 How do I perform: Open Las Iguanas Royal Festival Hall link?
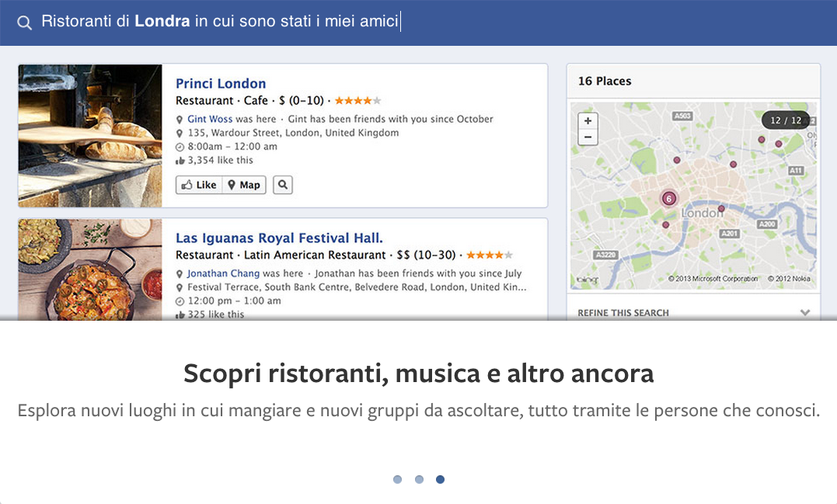pyautogui.click(x=279, y=238)
